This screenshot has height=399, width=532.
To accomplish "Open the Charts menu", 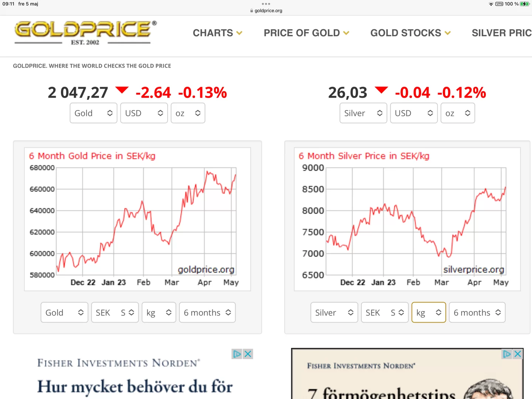I will coord(217,33).
